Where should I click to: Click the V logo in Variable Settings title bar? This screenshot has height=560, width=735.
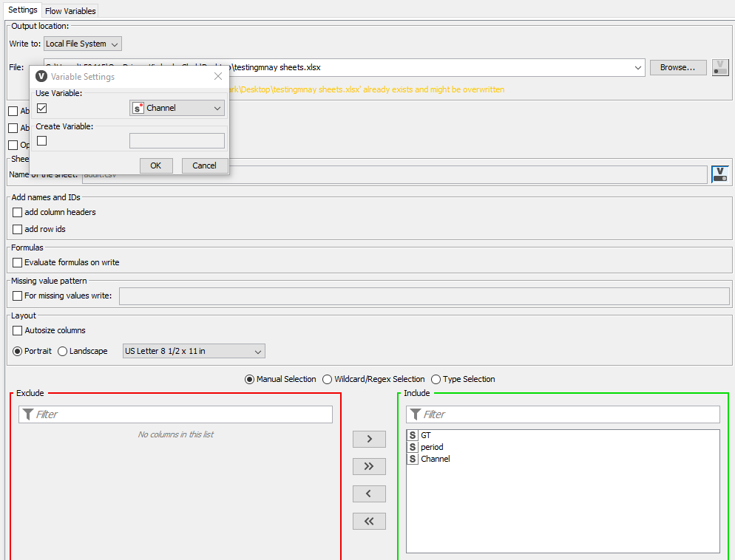(42, 77)
